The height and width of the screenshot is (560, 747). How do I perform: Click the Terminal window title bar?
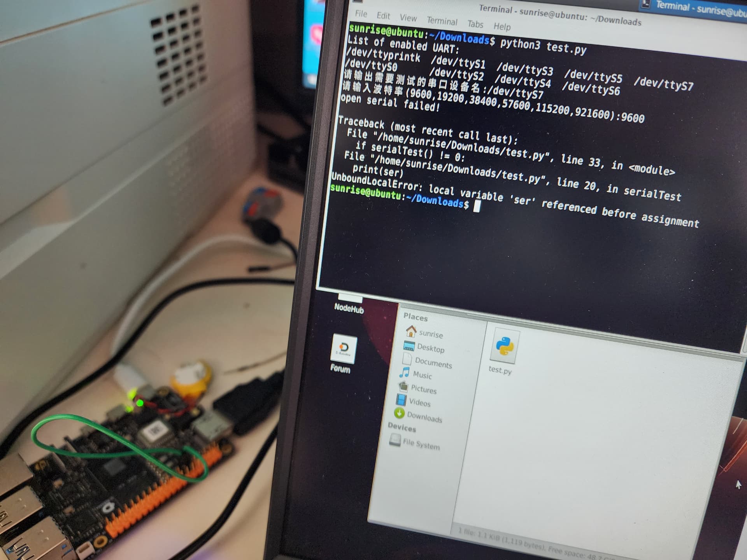[x=560, y=15]
